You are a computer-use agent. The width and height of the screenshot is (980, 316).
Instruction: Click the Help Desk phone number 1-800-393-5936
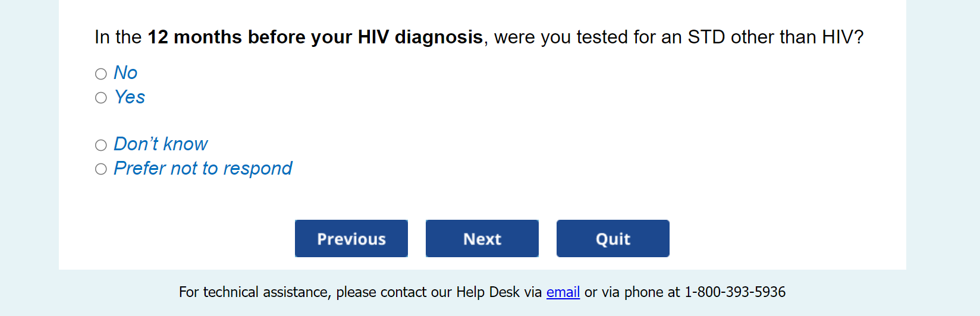tap(735, 292)
